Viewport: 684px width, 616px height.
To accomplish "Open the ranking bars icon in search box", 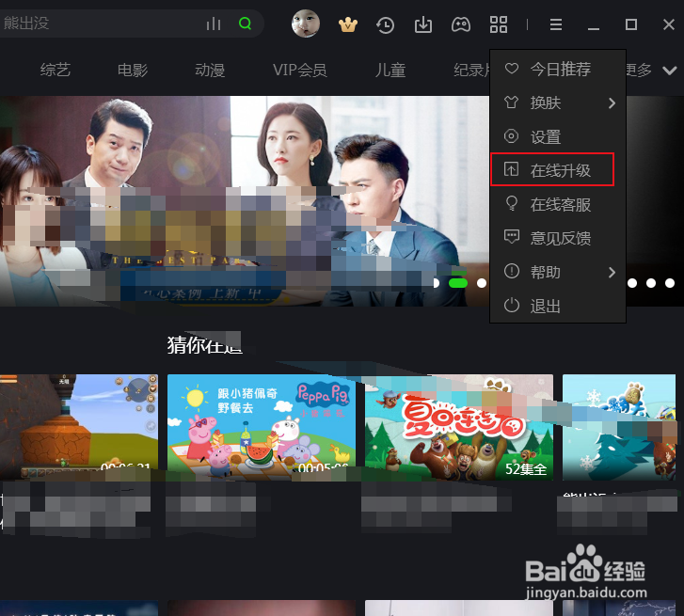I will tap(214, 24).
